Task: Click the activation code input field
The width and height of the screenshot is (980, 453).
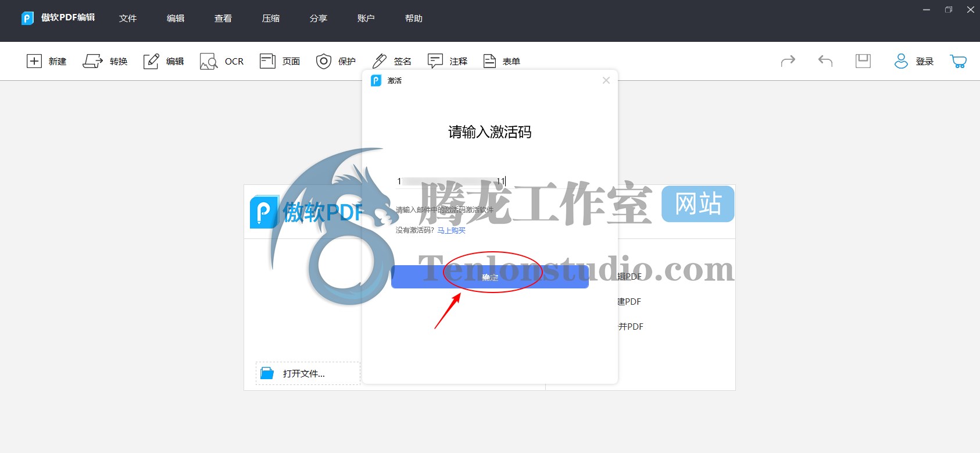Action: (x=489, y=181)
